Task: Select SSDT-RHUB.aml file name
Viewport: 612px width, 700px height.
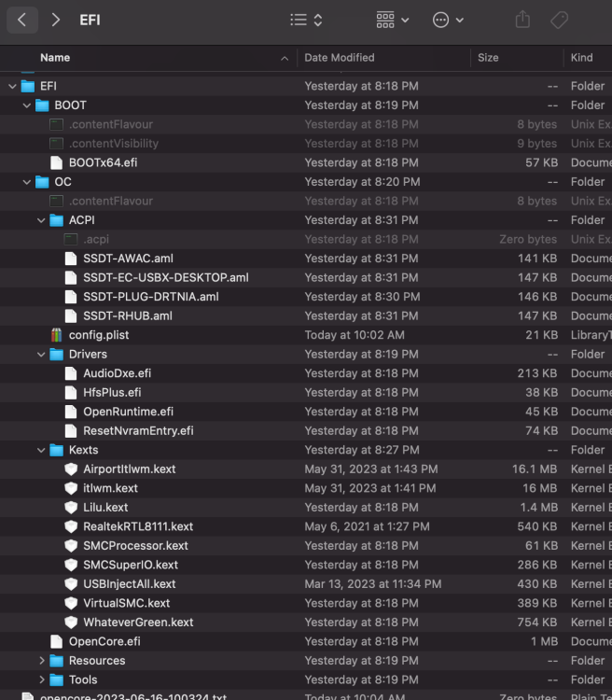Action: click(x=128, y=316)
